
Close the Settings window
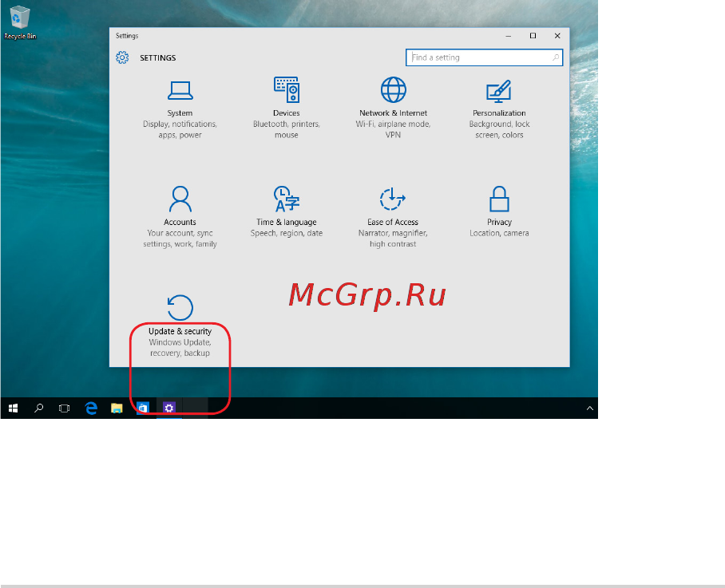tap(557, 36)
